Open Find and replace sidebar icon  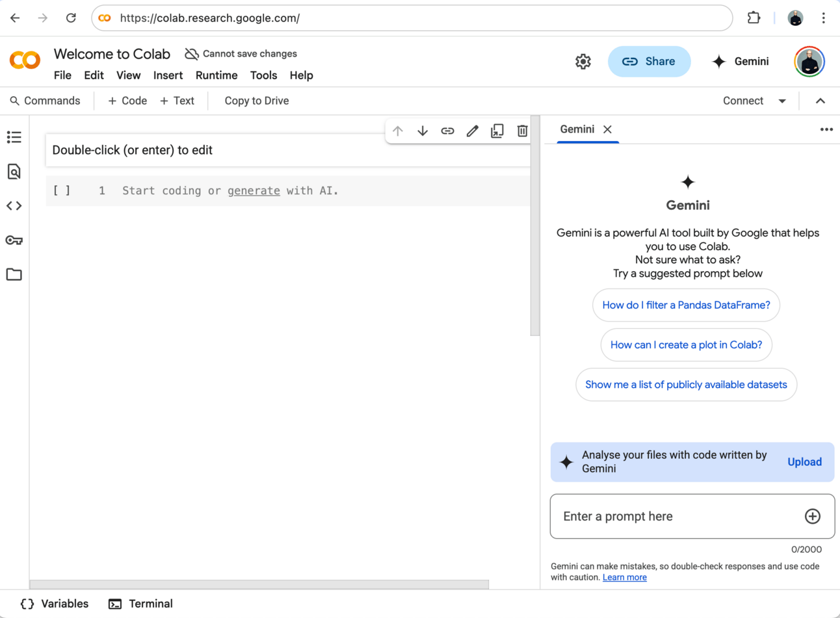[14, 172]
